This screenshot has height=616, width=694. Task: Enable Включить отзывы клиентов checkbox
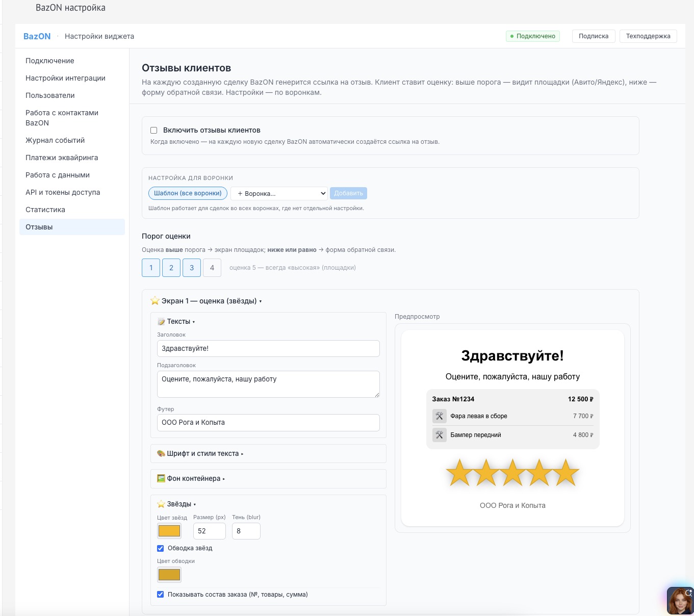click(x=153, y=131)
